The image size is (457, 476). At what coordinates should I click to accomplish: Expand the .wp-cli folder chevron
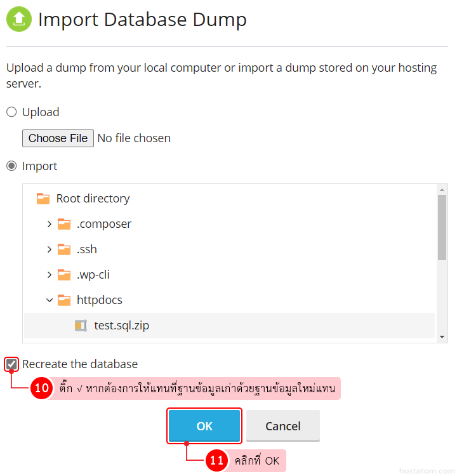click(x=50, y=275)
